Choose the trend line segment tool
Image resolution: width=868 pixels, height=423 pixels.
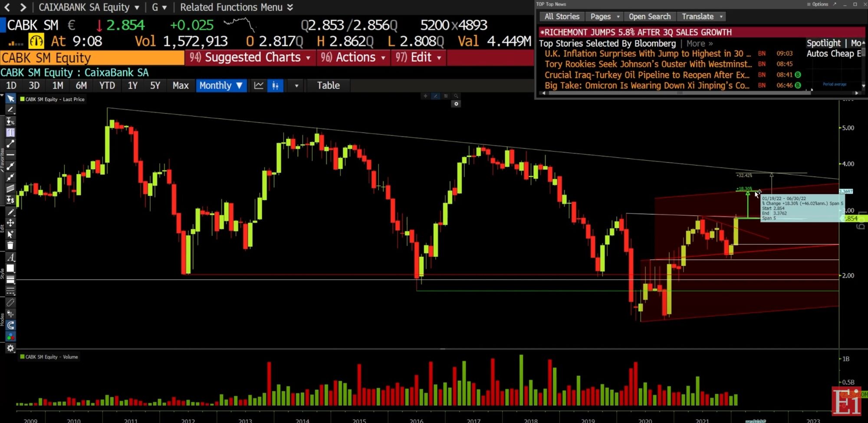click(x=10, y=144)
